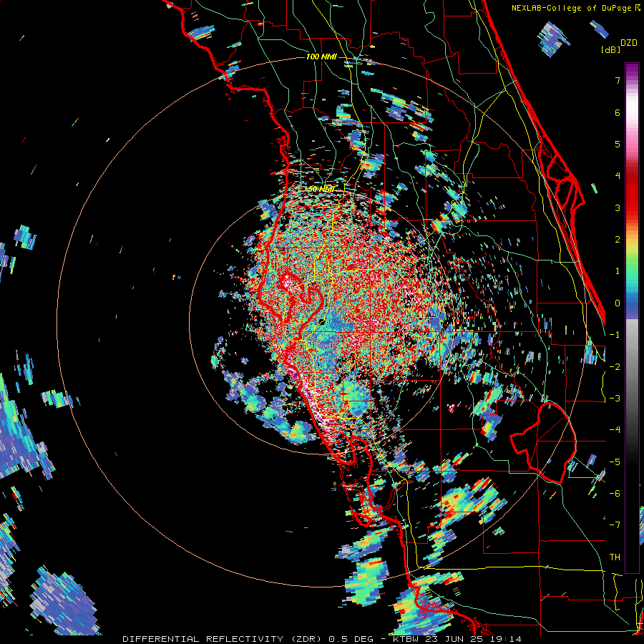The image size is (644, 644).
Task: Select the "4" value on the legend
Action: (x=618, y=176)
